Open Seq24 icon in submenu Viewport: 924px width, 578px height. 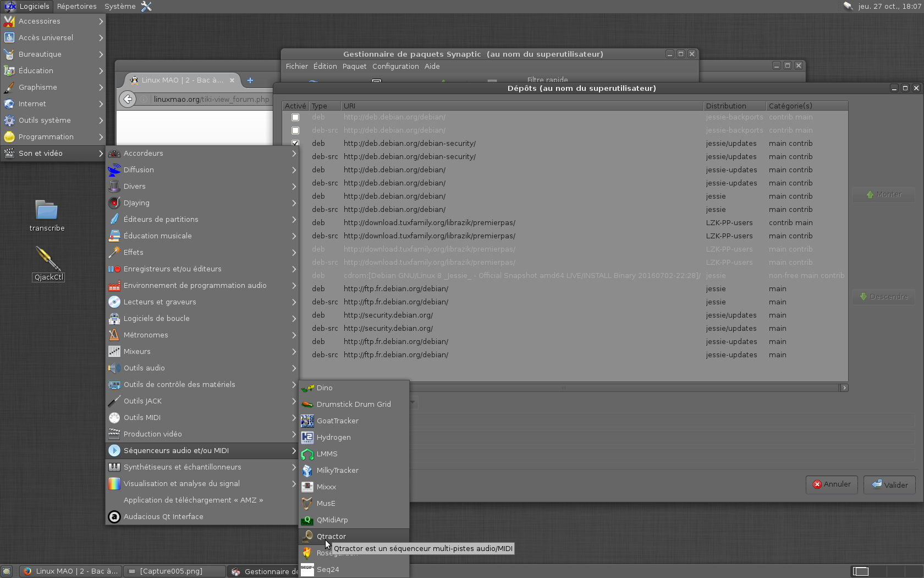[307, 569]
